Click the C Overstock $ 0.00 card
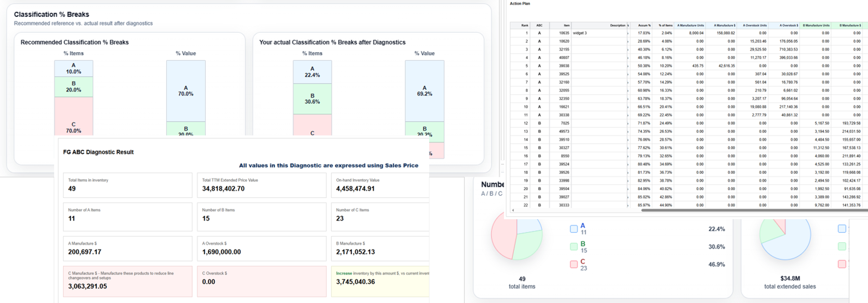The height and width of the screenshot is (303, 868). click(x=262, y=281)
